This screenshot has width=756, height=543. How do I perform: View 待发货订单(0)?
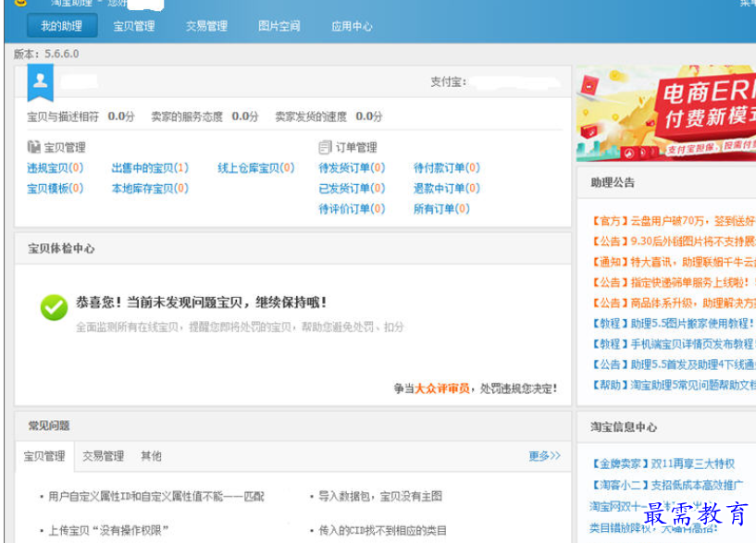352,167
